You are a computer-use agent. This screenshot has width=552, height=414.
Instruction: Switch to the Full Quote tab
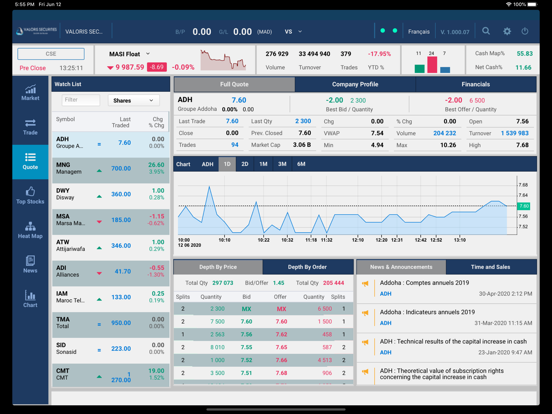pyautogui.click(x=234, y=84)
